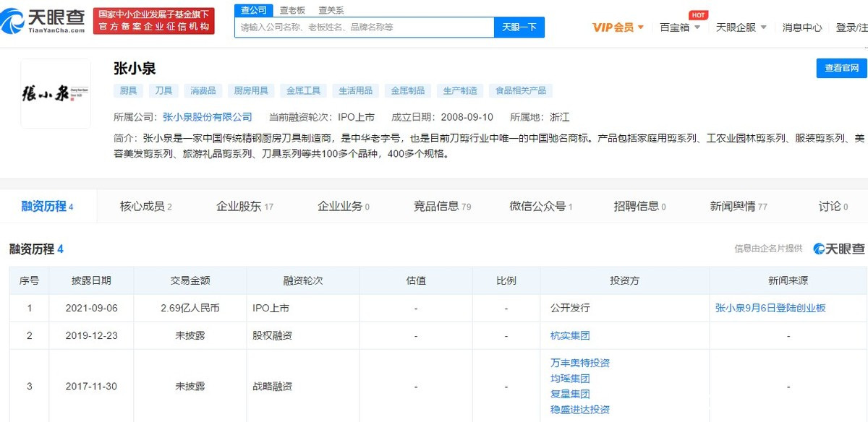Click the 查看官网 button
Screen dimensions: 868x422
[x=842, y=68]
